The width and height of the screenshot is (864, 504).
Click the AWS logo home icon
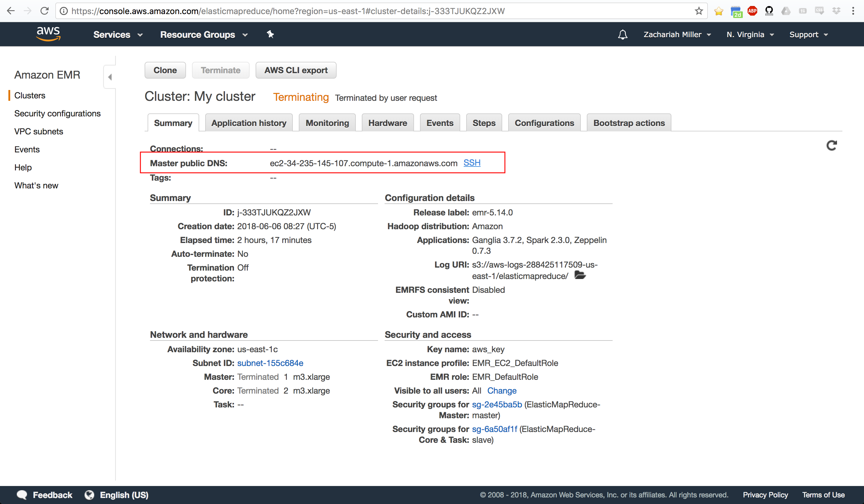(x=48, y=34)
